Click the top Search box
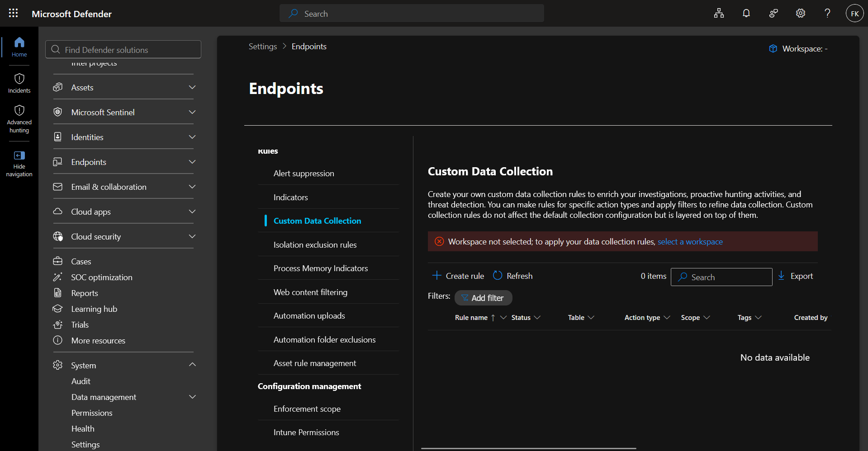Image resolution: width=868 pixels, height=451 pixels. [412, 14]
